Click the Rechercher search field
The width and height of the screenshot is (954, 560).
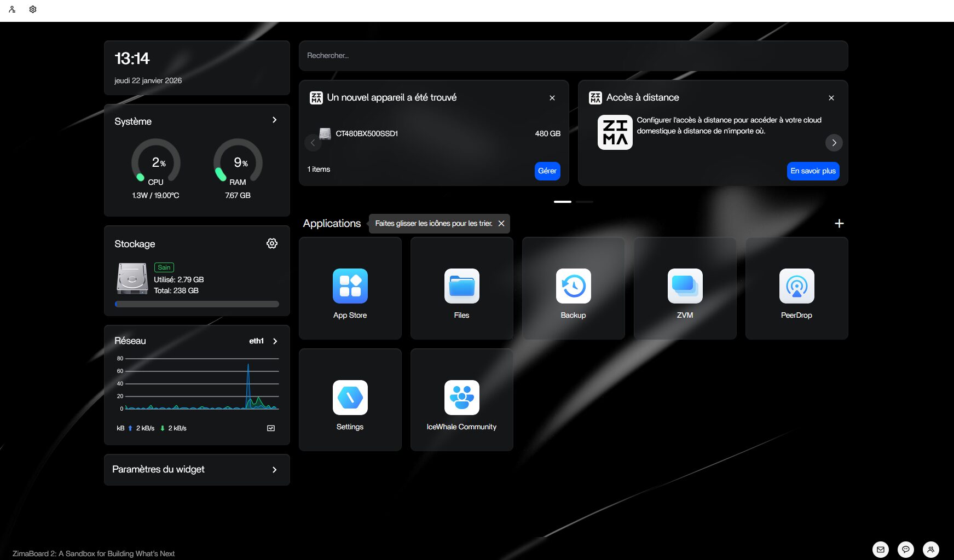coord(573,56)
